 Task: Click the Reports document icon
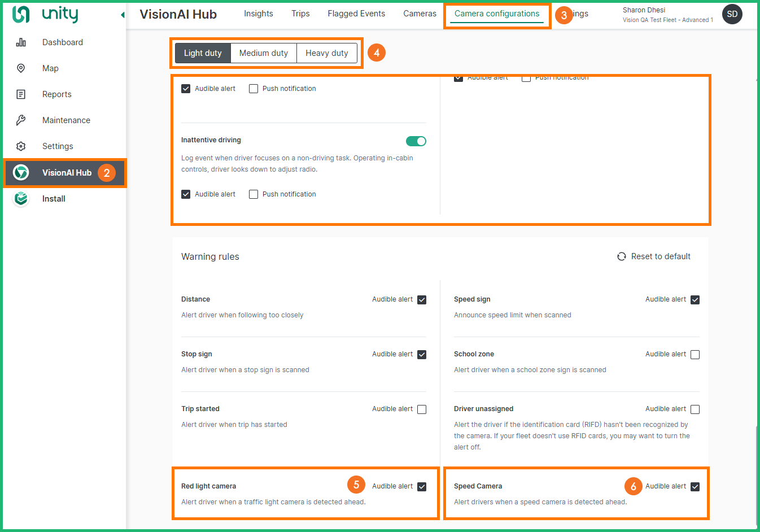coord(21,94)
